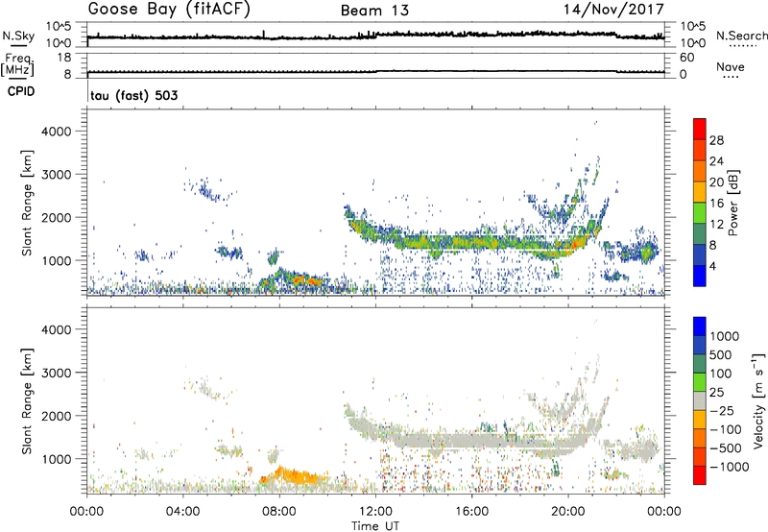Click the velocity panel "Slant Range [km]" label
The width and height of the screenshot is (768, 532).
tap(27, 400)
